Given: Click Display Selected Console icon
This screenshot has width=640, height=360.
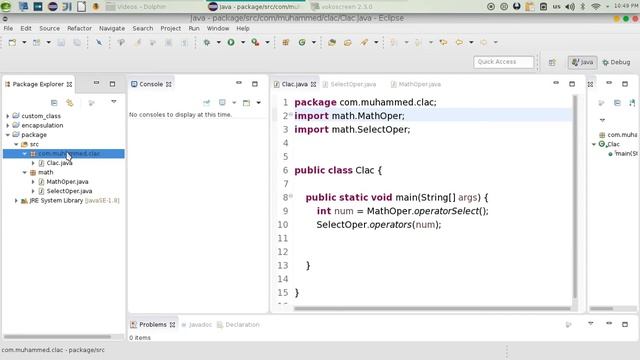Looking at the screenshot, I should click(222, 102).
